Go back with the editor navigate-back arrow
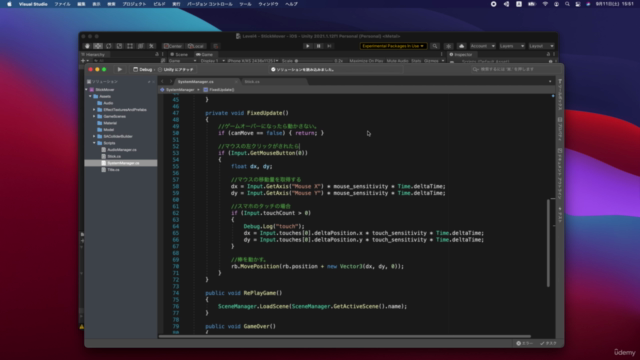 pyautogui.click(x=162, y=82)
